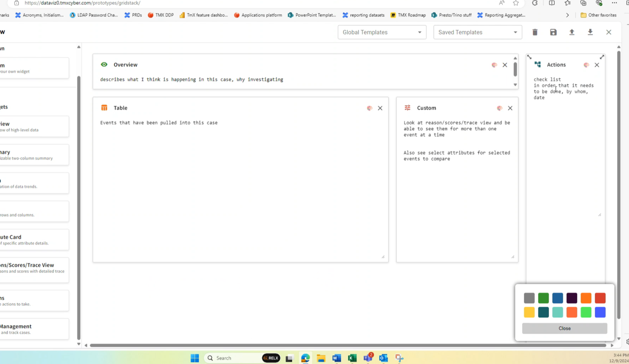Viewport: 629px width, 364px height.
Task: Click the sliders icon on the Custom widget
Action: tap(407, 108)
